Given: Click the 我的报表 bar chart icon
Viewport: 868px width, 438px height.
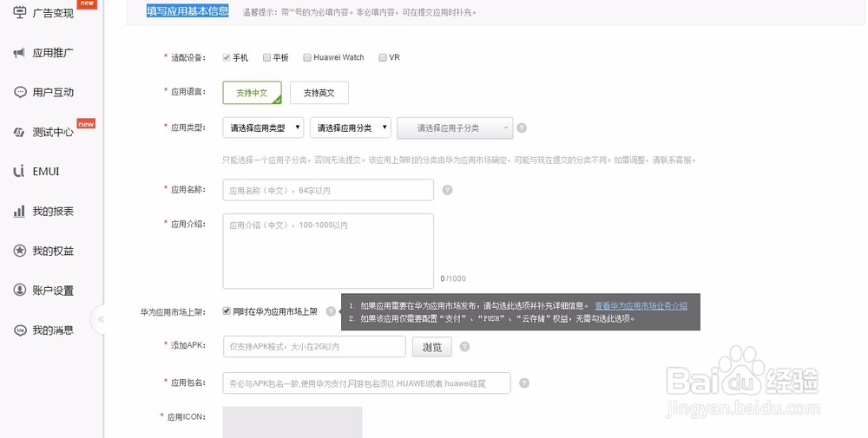Looking at the screenshot, I should click(19, 212).
